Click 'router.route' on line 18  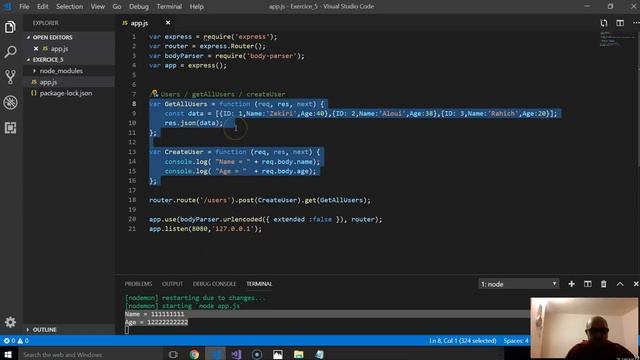point(172,200)
